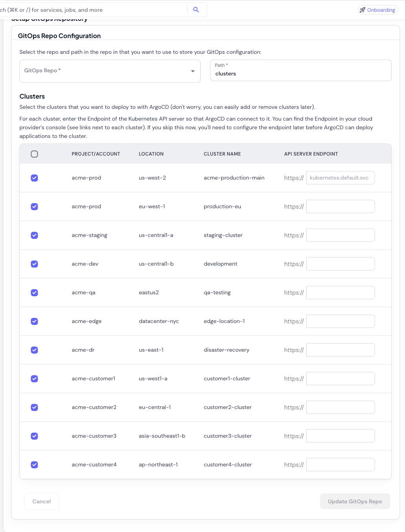The image size is (405, 532).
Task: Uncheck the development cluster in acme-dev
Action: click(x=34, y=264)
